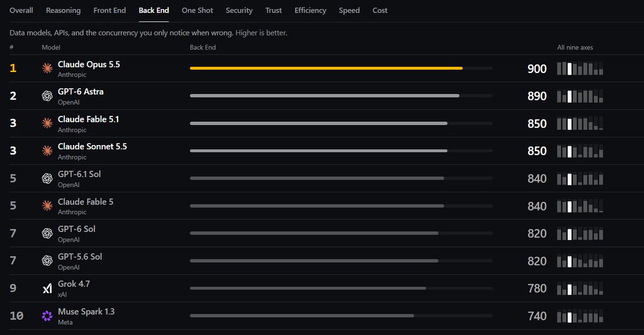
Task: Open the Claude Fable 5.1 model name
Action: pyautogui.click(x=89, y=119)
